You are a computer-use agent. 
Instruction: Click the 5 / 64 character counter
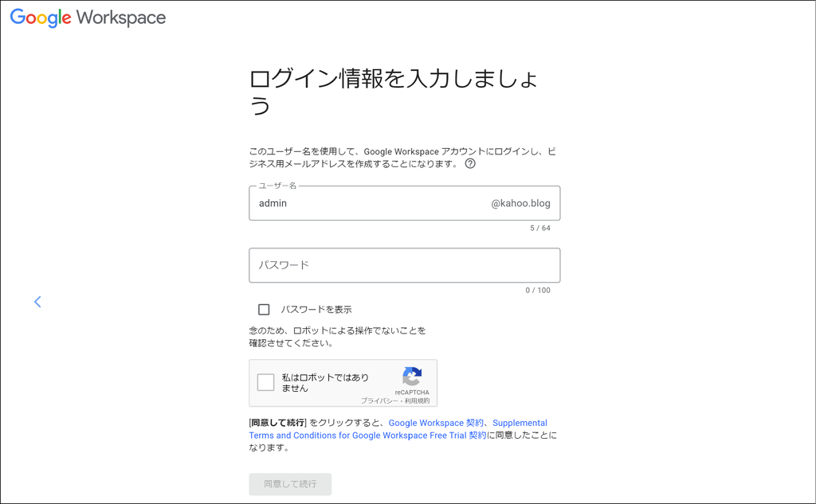click(540, 228)
